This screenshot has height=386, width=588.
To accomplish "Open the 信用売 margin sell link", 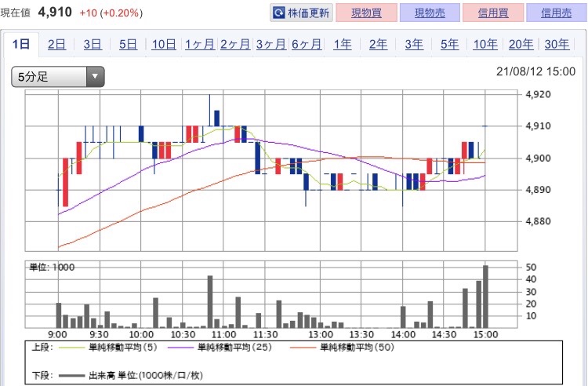I will point(557,13).
